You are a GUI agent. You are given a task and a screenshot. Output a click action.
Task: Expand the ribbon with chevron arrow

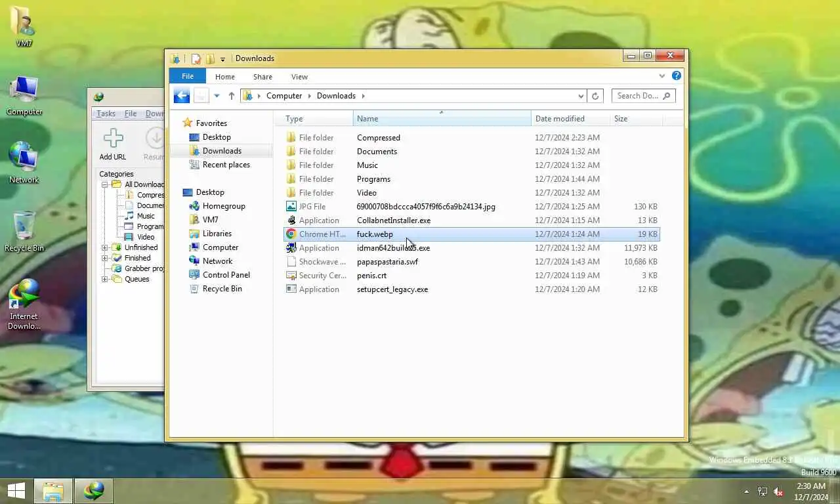coord(661,76)
